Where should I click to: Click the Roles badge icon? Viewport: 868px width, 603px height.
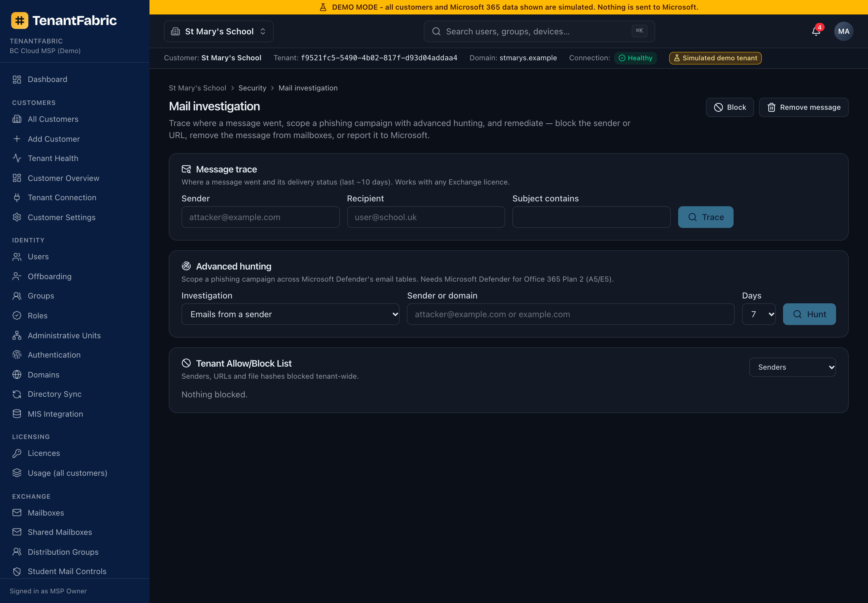17,315
